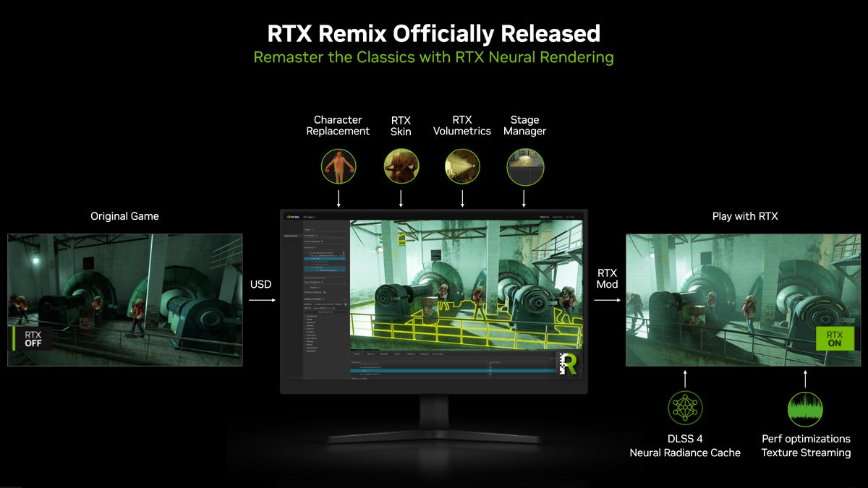The width and height of the screenshot is (868, 488).
Task: Click the Play with RTX label
Action: pos(744,215)
